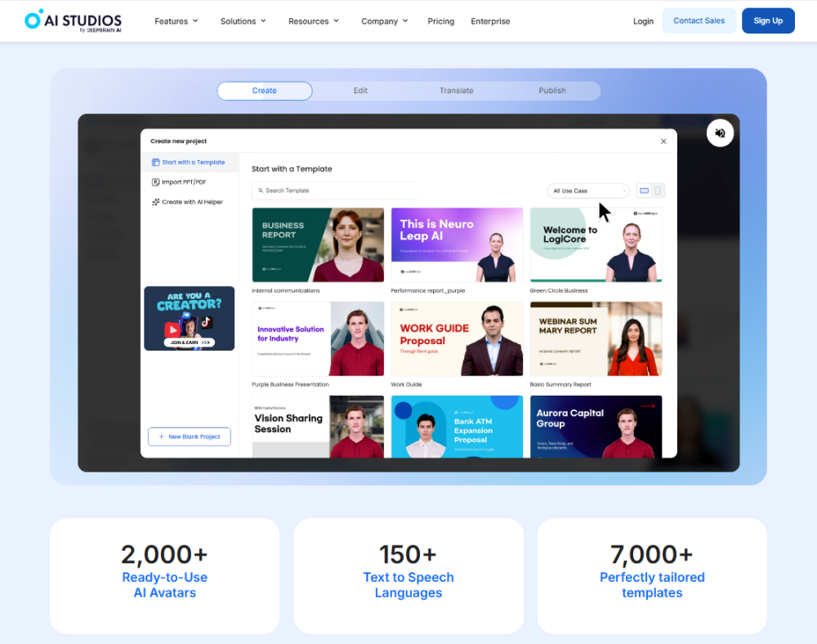Click the Basic Summary Report caption
817x644 pixels.
pos(560,385)
